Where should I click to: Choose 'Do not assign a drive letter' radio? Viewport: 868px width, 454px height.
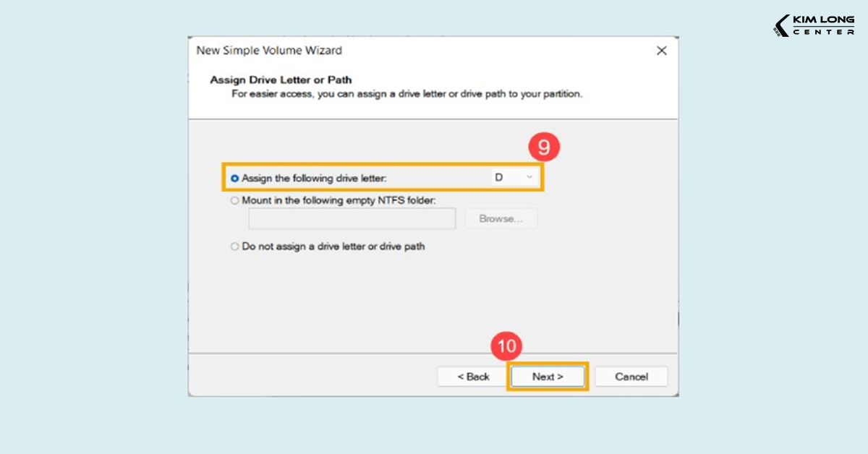pos(234,247)
